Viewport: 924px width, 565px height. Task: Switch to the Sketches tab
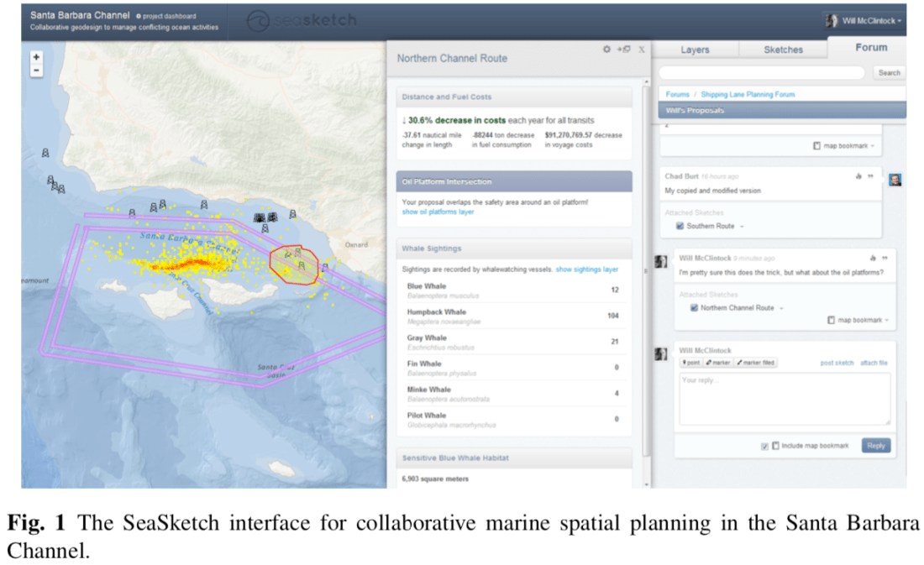[x=783, y=50]
